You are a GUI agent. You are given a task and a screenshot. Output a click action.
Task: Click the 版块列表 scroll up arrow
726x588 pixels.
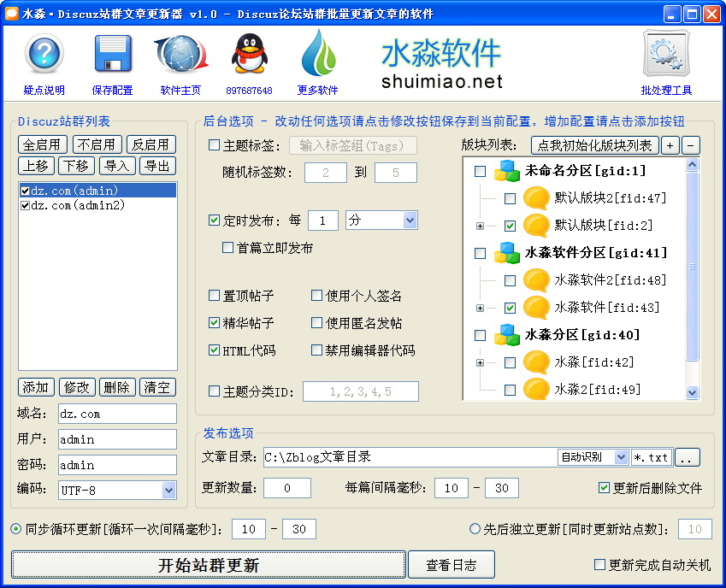click(x=692, y=164)
